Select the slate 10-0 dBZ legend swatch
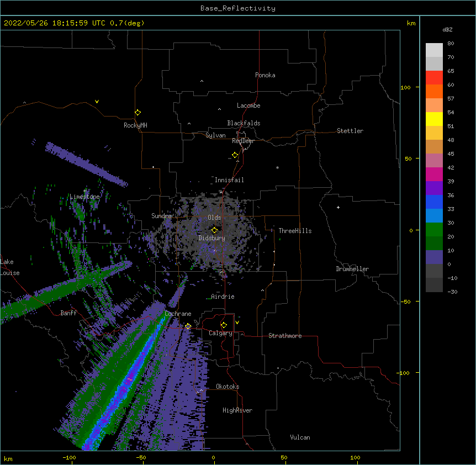Image resolution: width=476 pixels, height=465 pixels. (434, 257)
